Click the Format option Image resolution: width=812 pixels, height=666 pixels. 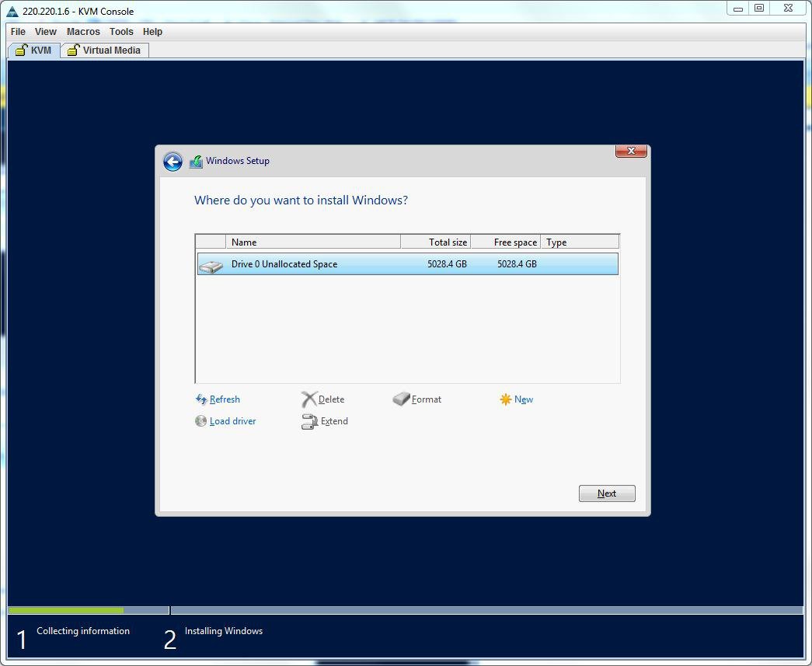point(426,399)
